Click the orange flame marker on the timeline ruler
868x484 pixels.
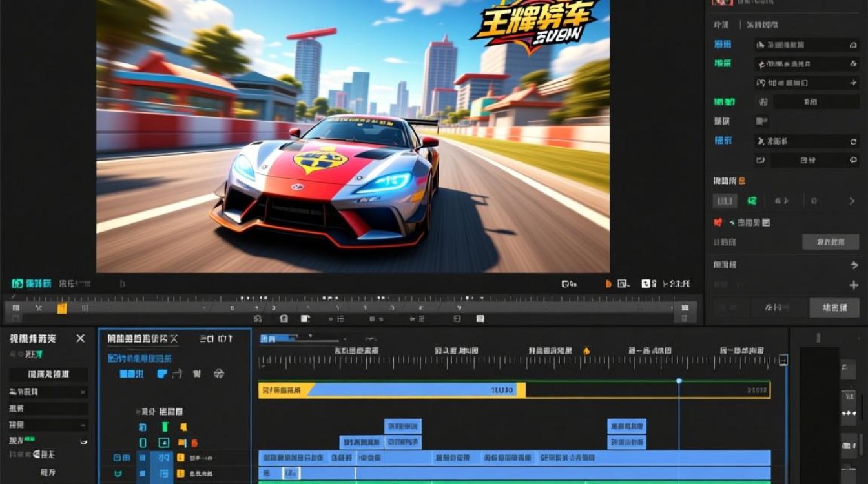click(586, 351)
